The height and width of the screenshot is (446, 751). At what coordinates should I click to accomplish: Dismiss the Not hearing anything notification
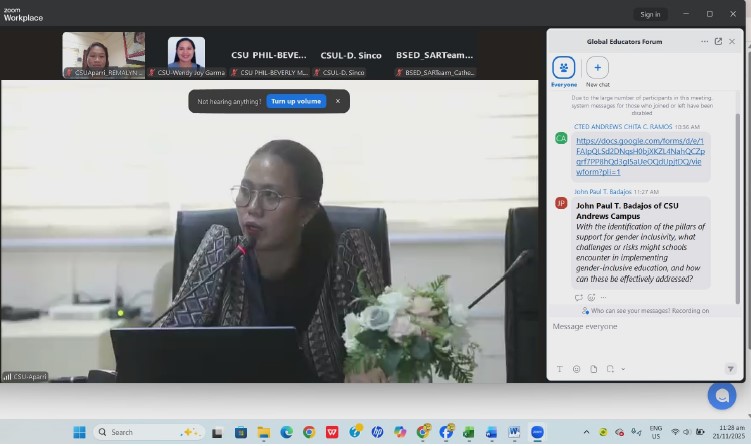click(338, 101)
